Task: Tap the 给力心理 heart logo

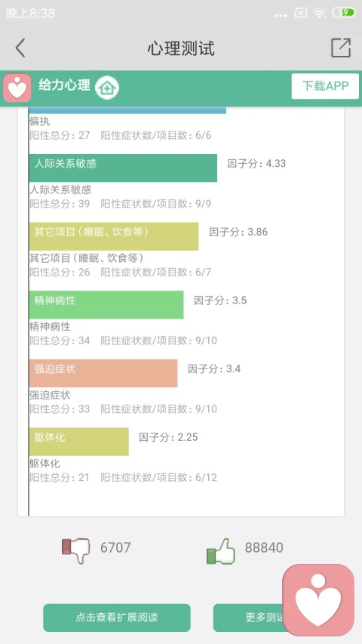Action: pos(17,88)
